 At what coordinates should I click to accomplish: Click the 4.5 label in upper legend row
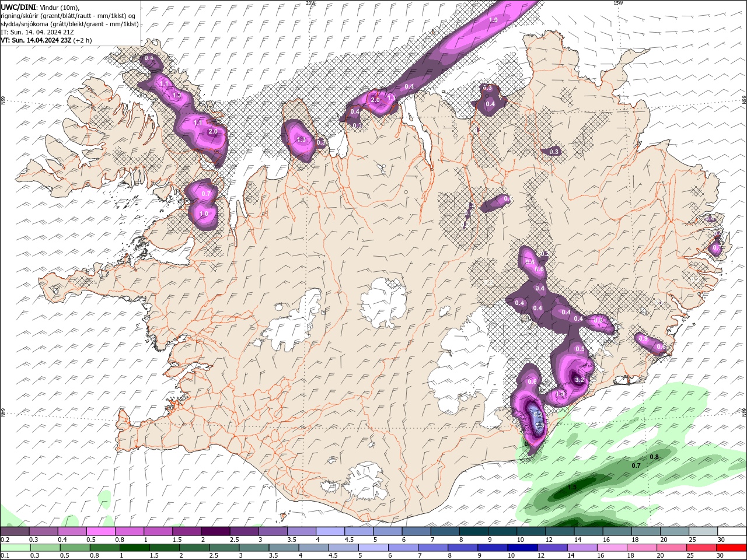point(349,540)
